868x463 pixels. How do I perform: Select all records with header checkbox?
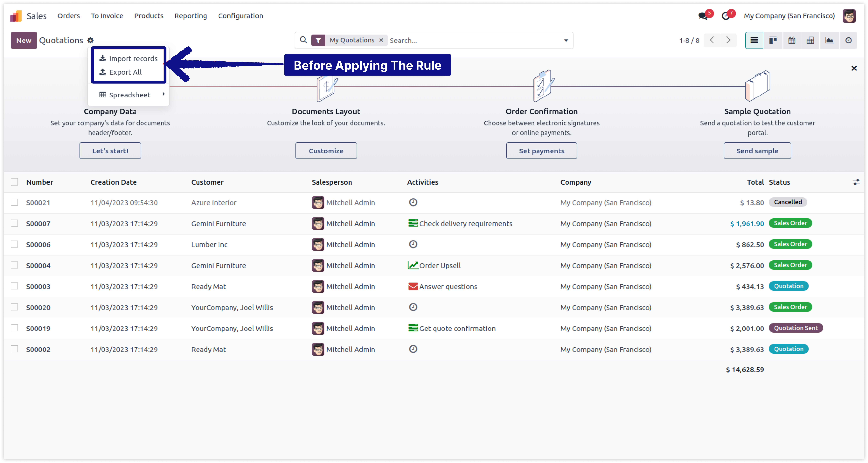(15, 182)
